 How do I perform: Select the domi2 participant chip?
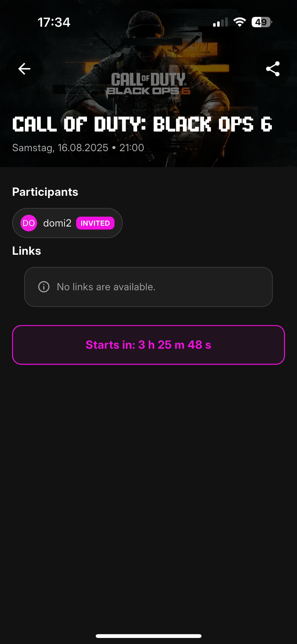pos(67,223)
